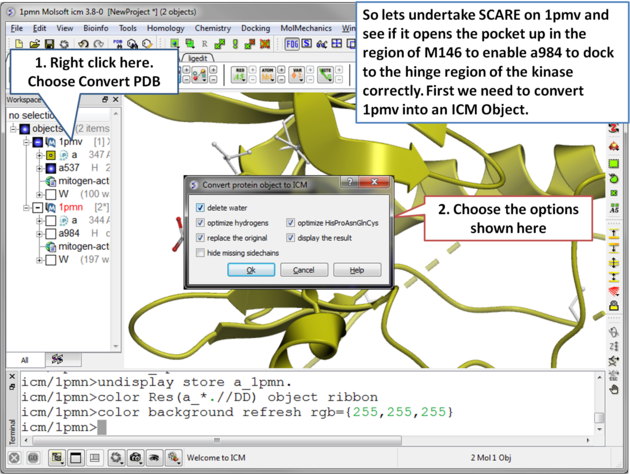Expand the W water item under 1pmn
Image resolution: width=630 pixels, height=474 pixels.
[39, 260]
